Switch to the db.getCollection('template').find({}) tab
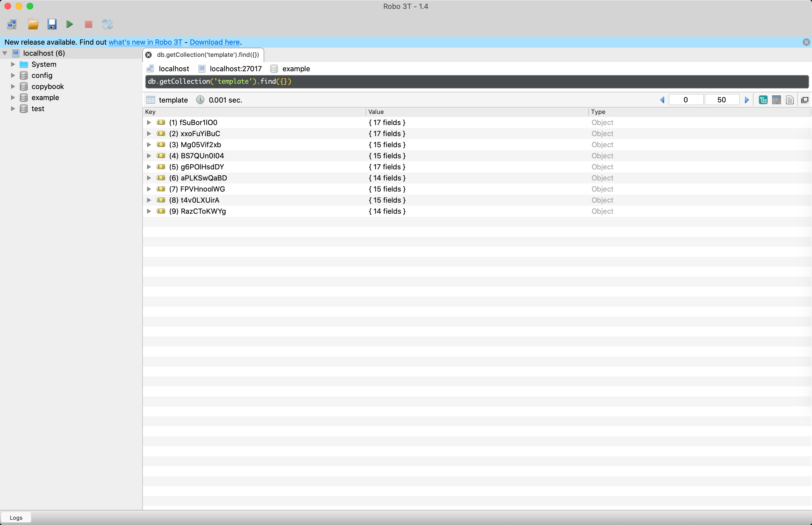 [x=208, y=55]
